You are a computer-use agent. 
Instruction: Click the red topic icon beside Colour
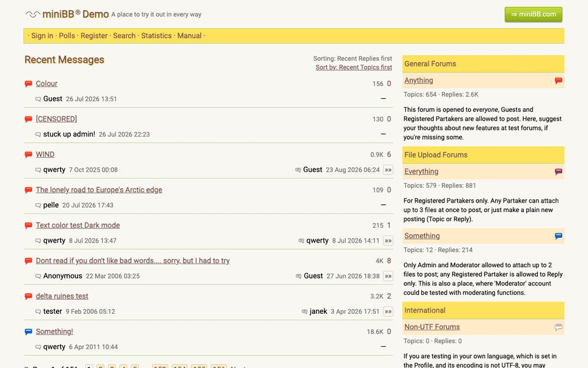pyautogui.click(x=28, y=84)
